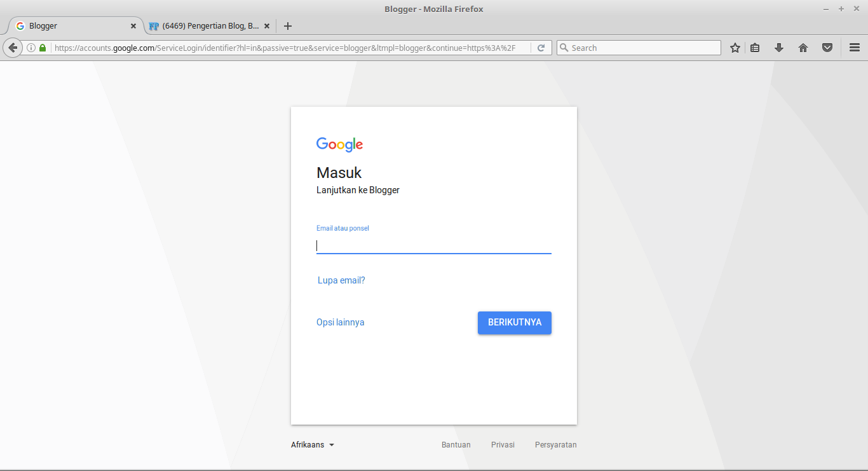Viewport: 868px width, 471px height.
Task: Click the search magnifier icon
Action: 563,48
